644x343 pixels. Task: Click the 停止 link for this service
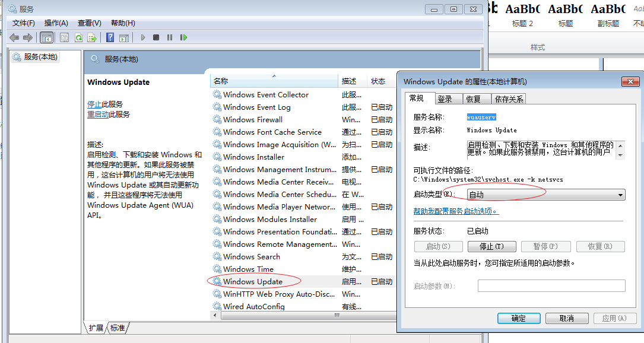(x=94, y=104)
